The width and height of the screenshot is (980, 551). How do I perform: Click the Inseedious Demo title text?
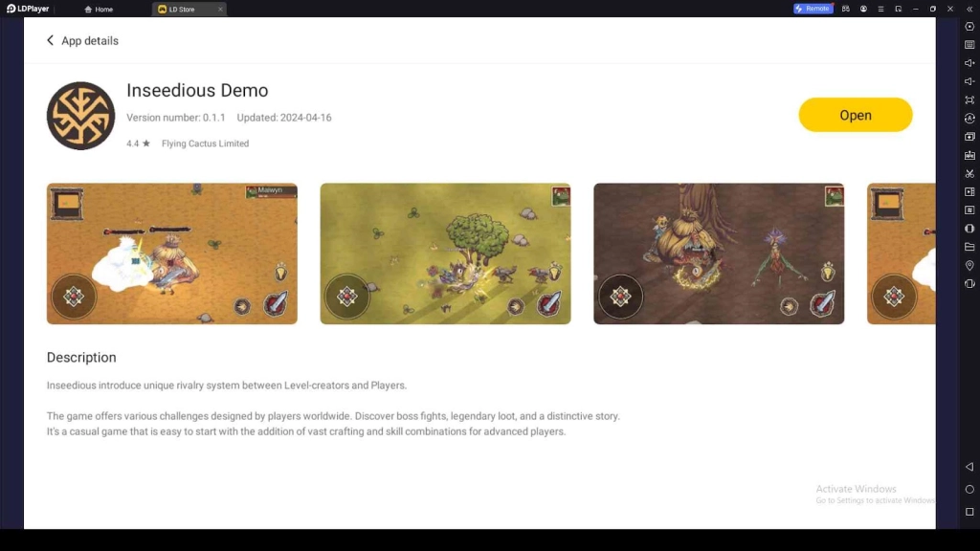[x=197, y=91]
